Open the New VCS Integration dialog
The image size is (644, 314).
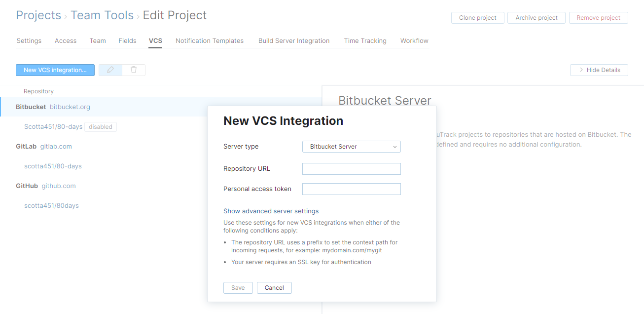point(55,70)
